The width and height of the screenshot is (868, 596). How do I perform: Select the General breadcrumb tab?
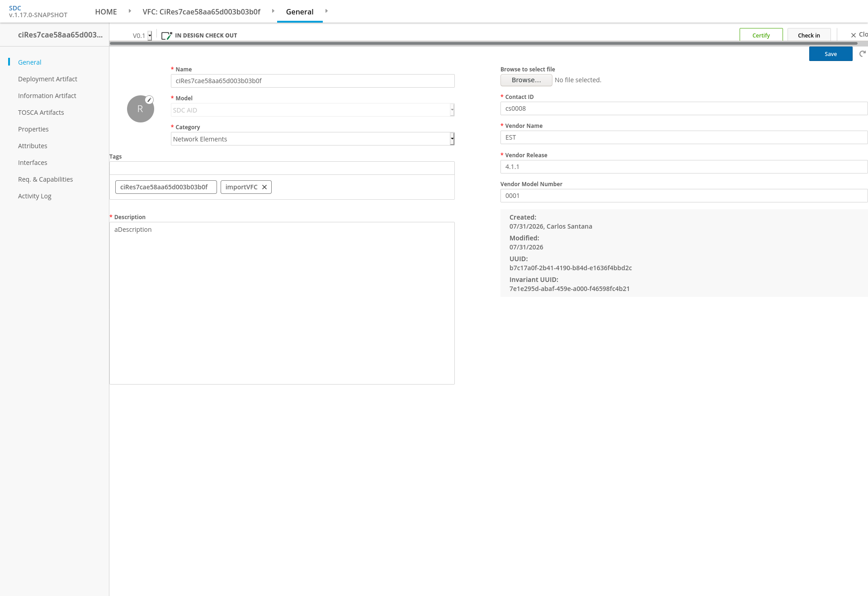[300, 12]
